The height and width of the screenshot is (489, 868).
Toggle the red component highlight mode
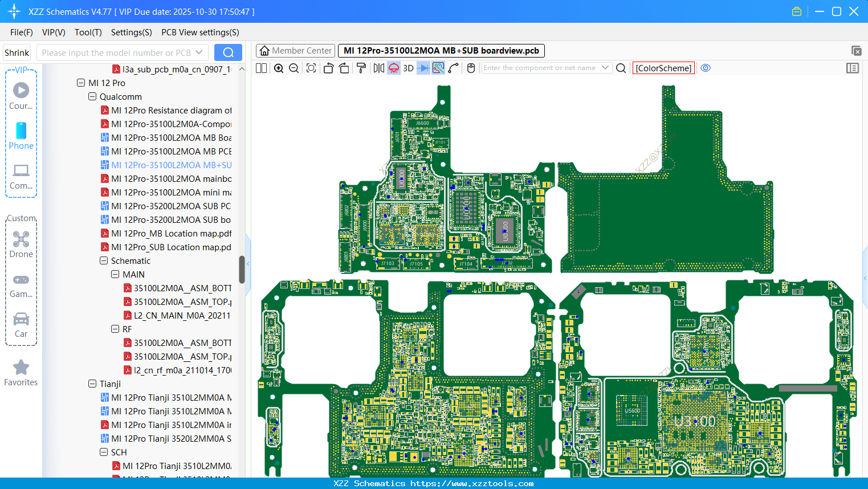[393, 68]
